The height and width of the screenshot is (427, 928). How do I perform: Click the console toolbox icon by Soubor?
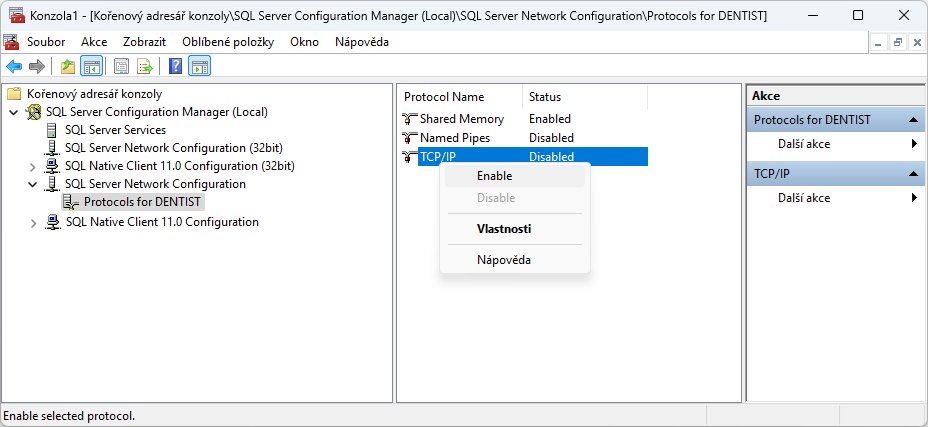coord(11,42)
